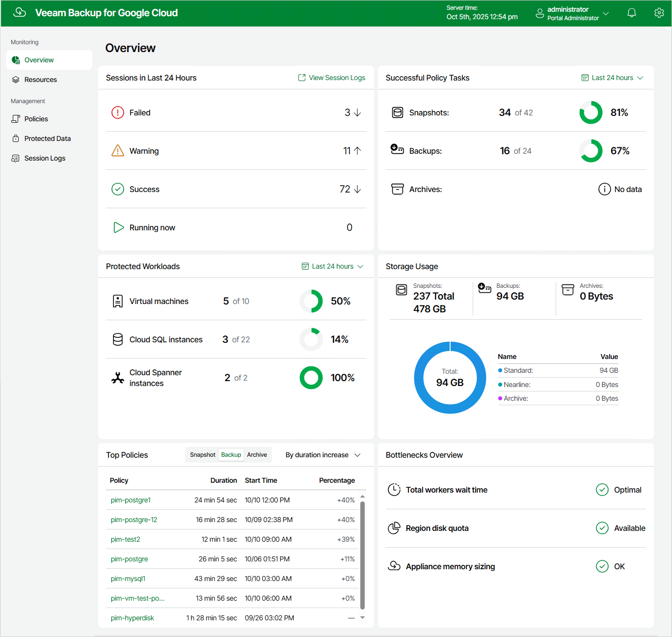Click the Top Policies scroll down arrow
Image resolution: width=672 pixels, height=637 pixels.
(x=362, y=618)
